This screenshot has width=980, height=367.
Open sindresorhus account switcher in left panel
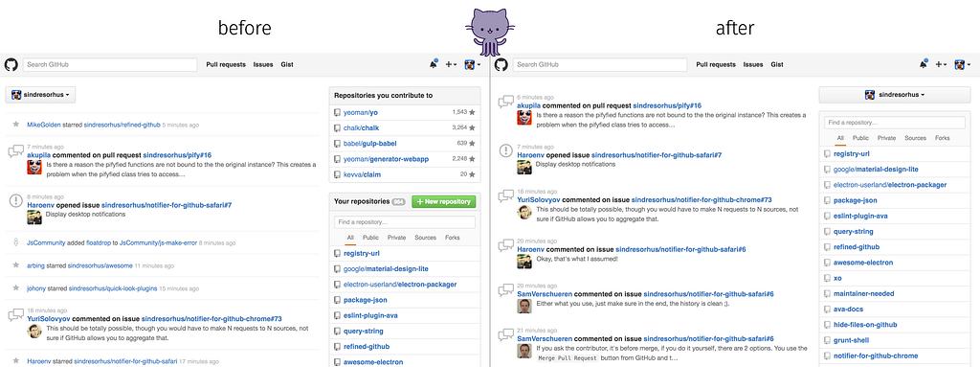point(40,95)
